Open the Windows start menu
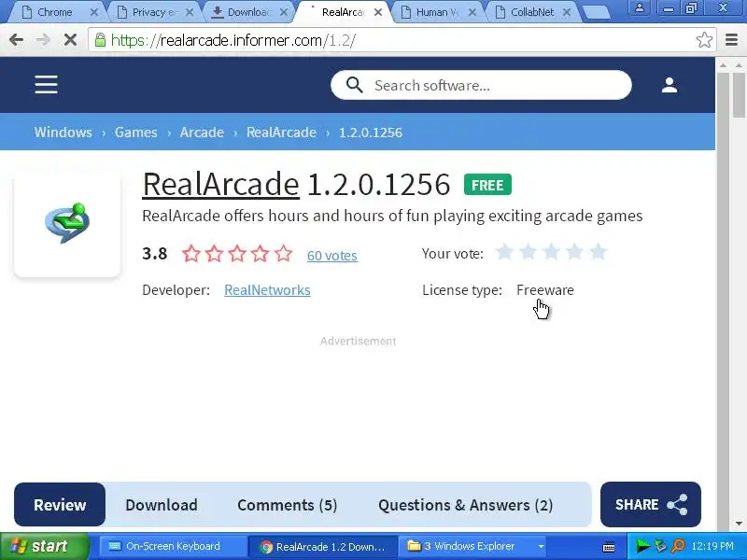This screenshot has width=747, height=560. (x=44, y=546)
